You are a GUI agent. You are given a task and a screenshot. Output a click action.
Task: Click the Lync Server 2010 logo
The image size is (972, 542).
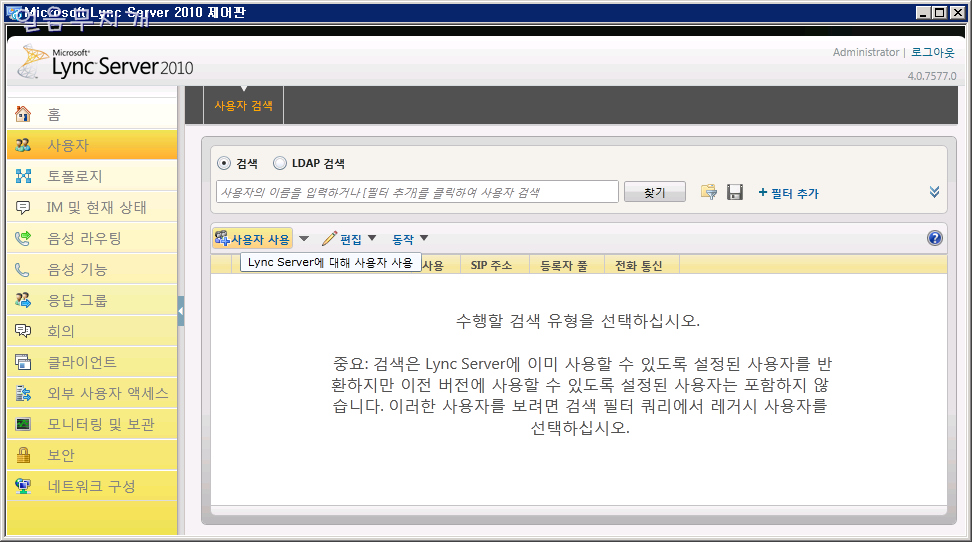105,63
